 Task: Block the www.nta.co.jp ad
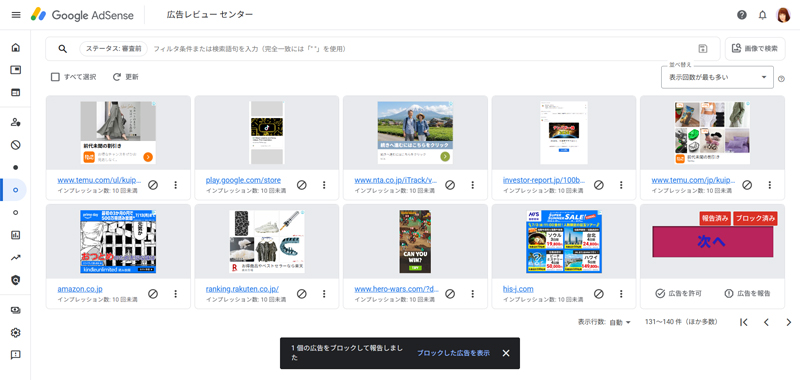[450, 185]
